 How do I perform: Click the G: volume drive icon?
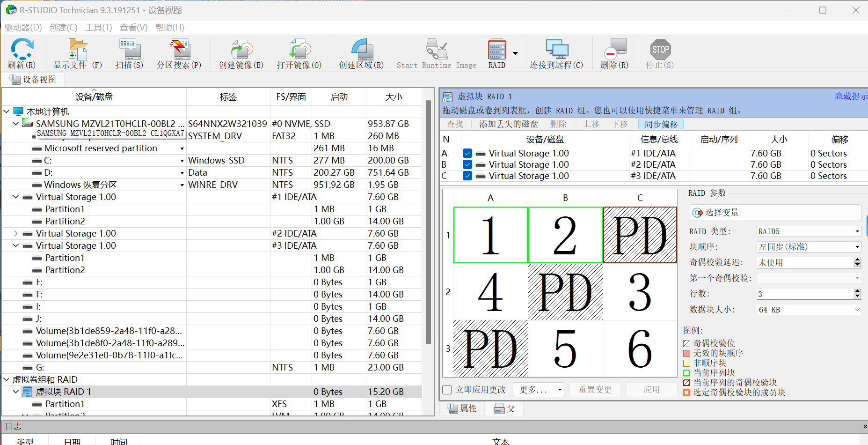[28, 368]
